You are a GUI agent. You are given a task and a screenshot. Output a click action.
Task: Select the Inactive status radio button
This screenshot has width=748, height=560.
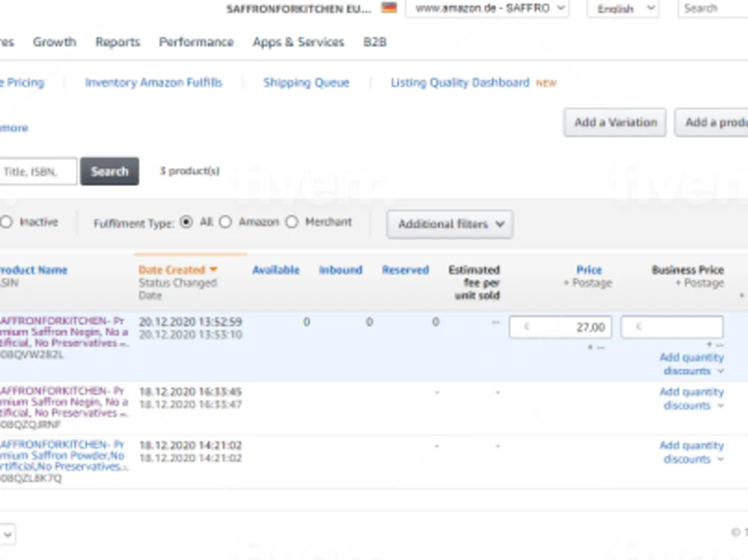[7, 222]
